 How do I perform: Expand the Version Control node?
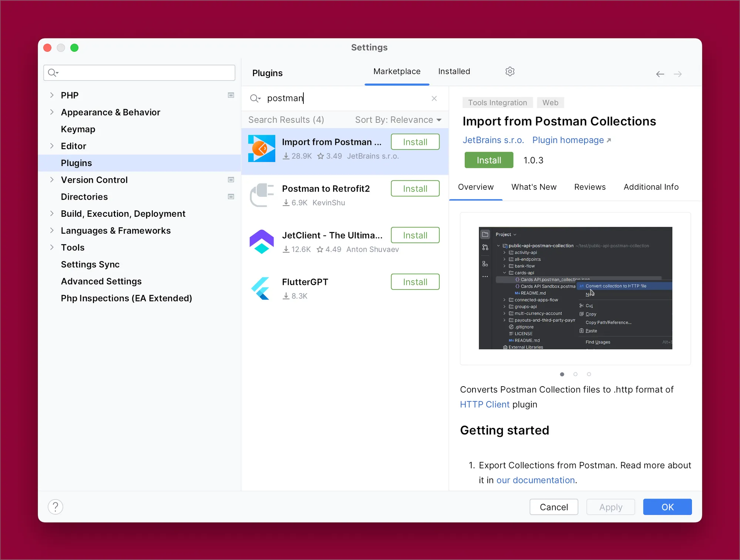52,180
